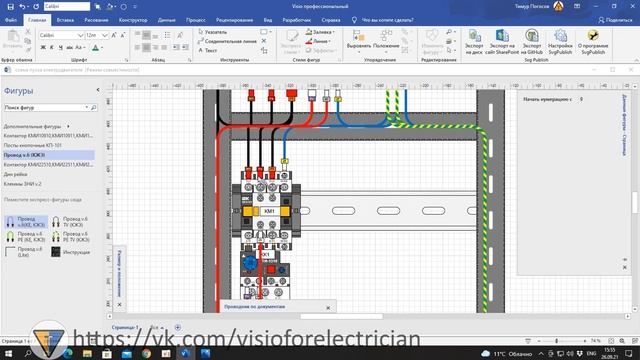
Task: Select the Текст text tool
Action: (x=207, y=50)
